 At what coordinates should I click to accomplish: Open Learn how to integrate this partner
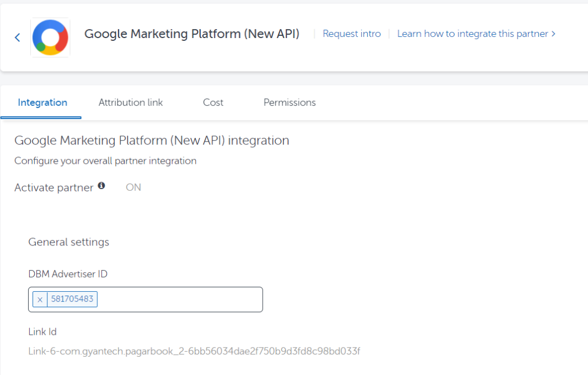(472, 34)
